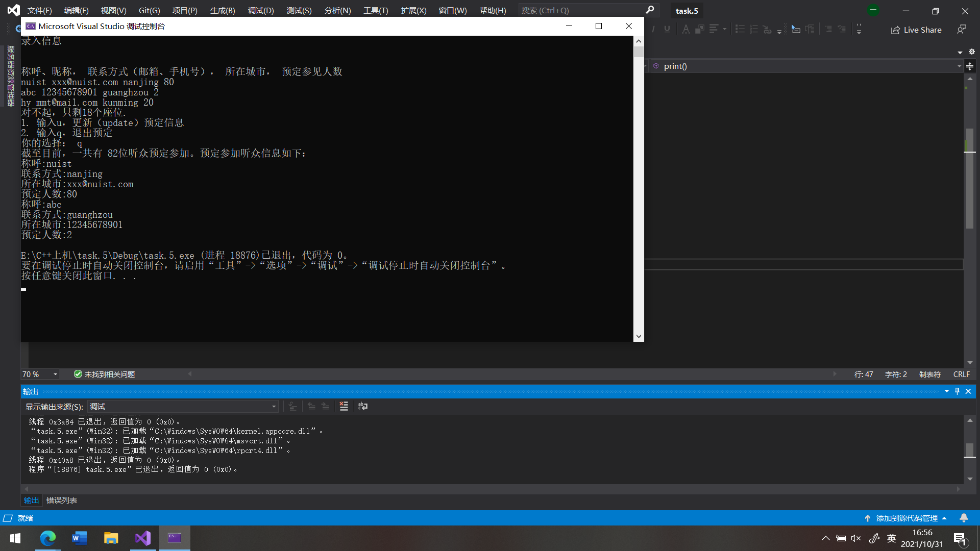Open Word from the taskbar
This screenshot has height=551, width=980.
pos(80,538)
